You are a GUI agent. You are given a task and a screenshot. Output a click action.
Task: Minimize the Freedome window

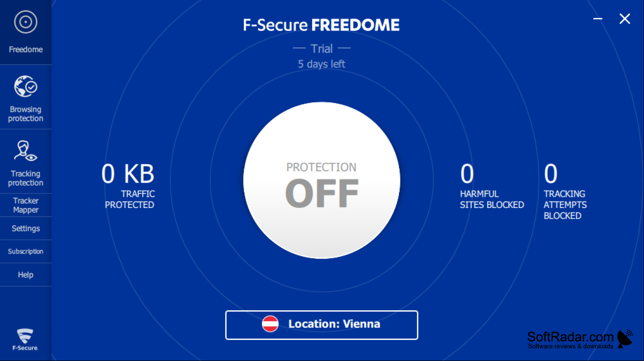(x=598, y=19)
